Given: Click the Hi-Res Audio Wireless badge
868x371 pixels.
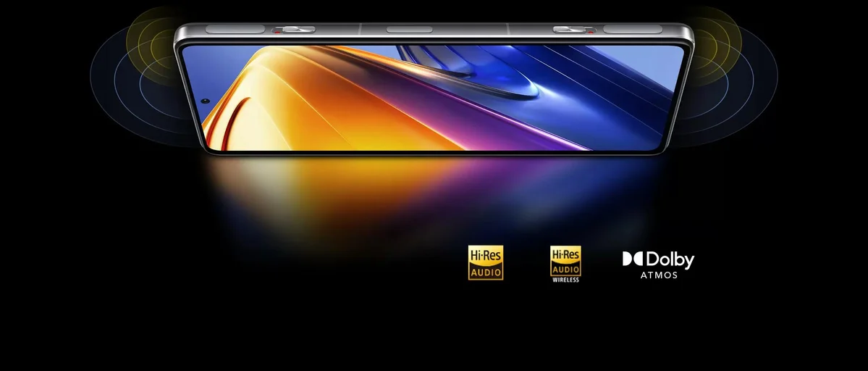Looking at the screenshot, I should [x=565, y=261].
